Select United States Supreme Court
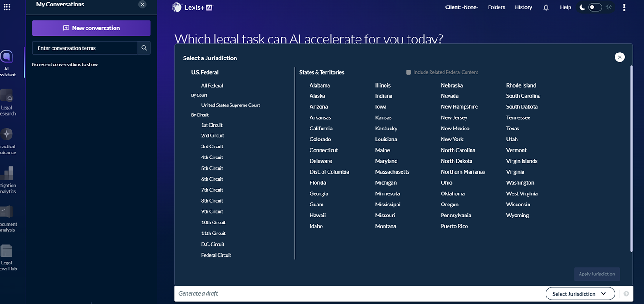Viewport: 644px width, 304px height. [230, 105]
